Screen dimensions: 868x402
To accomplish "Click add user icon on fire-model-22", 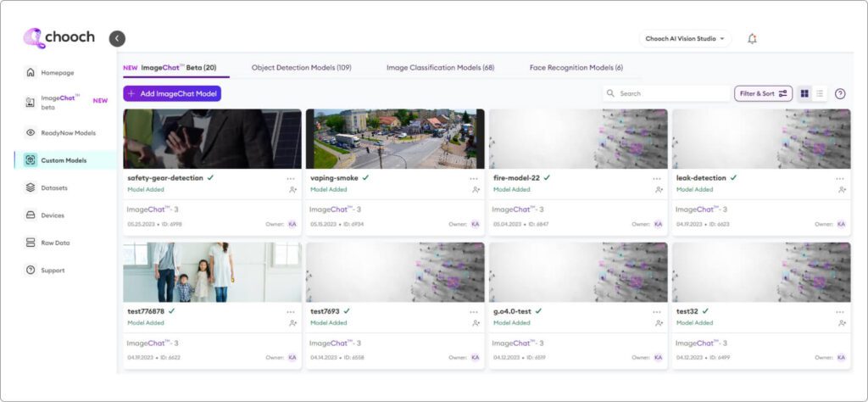I will pos(659,190).
